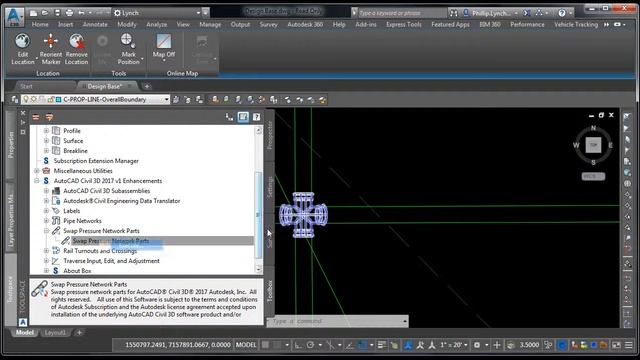The width and height of the screenshot is (640, 360).
Task: Switch to the Layout1 tab
Action: click(55, 333)
